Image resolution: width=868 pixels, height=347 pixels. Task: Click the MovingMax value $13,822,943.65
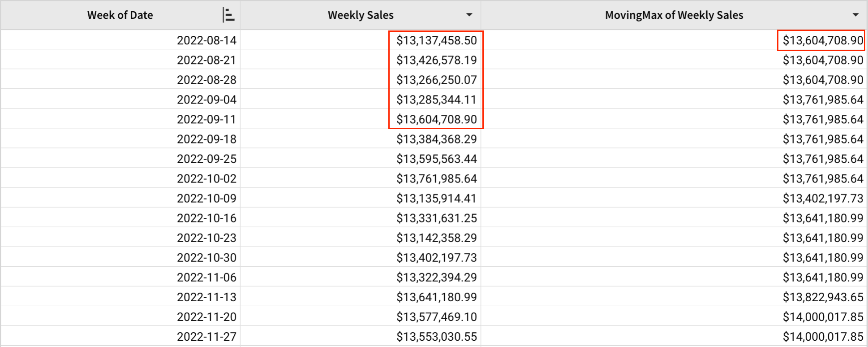pos(822,297)
